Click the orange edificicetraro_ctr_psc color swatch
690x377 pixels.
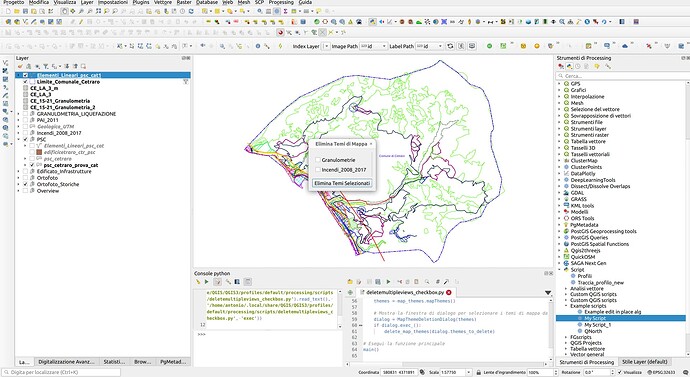pyautogui.click(x=39, y=152)
